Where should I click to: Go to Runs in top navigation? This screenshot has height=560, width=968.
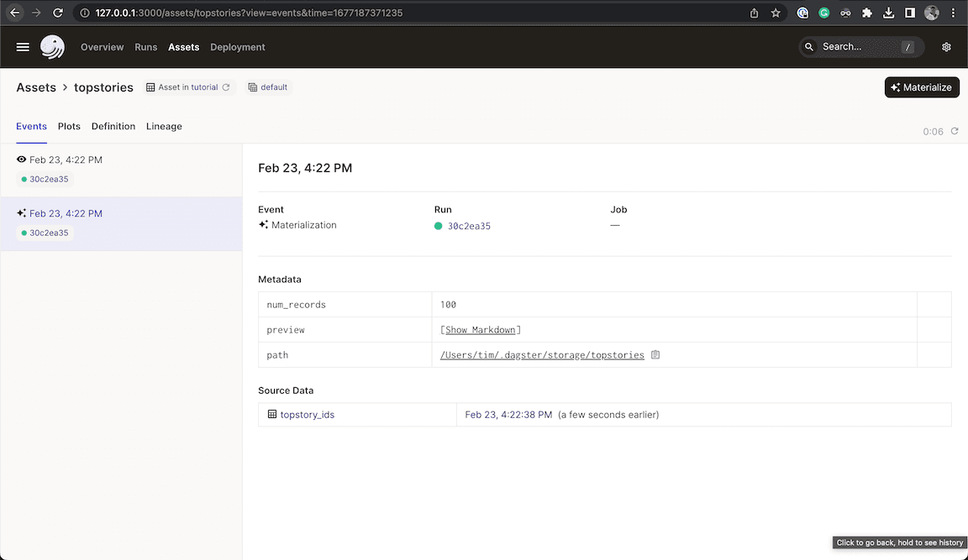coord(146,47)
